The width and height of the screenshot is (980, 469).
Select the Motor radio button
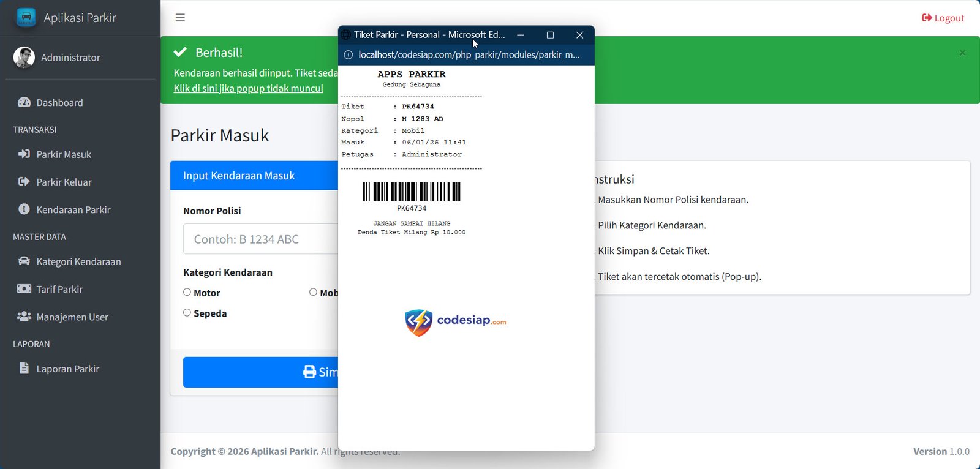click(187, 292)
